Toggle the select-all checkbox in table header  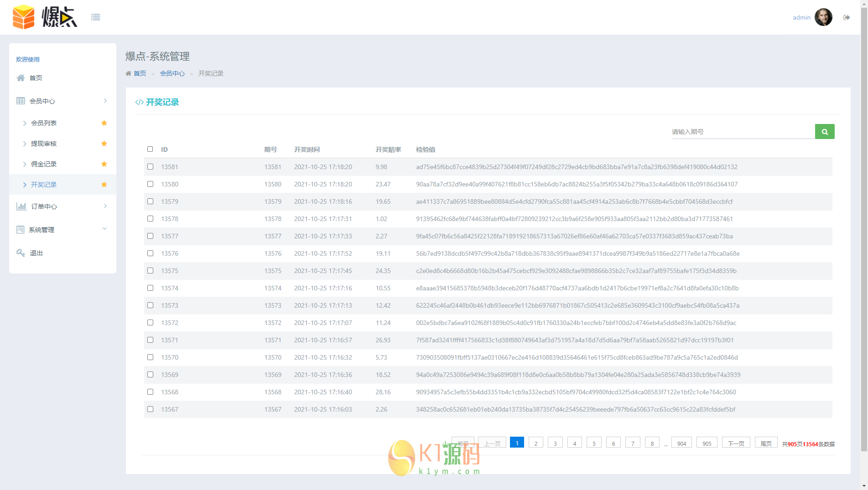150,149
